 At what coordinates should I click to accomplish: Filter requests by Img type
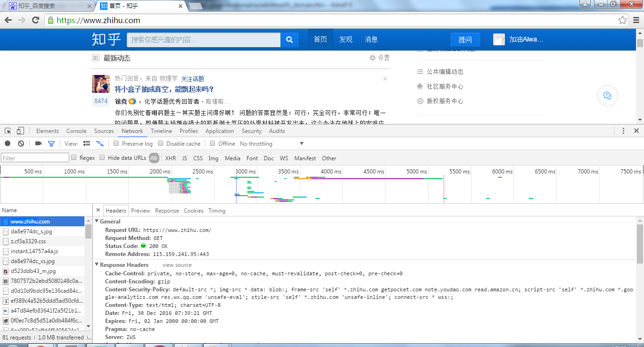(214, 158)
